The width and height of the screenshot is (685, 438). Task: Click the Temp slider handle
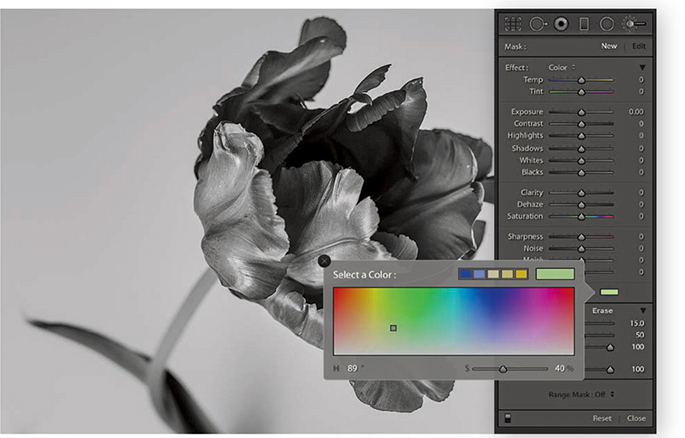581,80
